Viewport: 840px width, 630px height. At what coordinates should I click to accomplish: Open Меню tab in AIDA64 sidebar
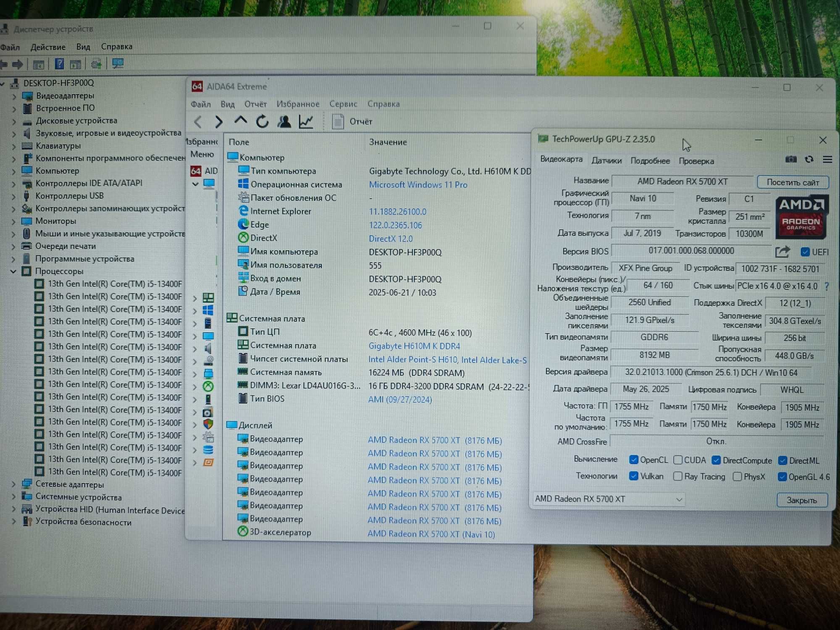tap(202, 154)
